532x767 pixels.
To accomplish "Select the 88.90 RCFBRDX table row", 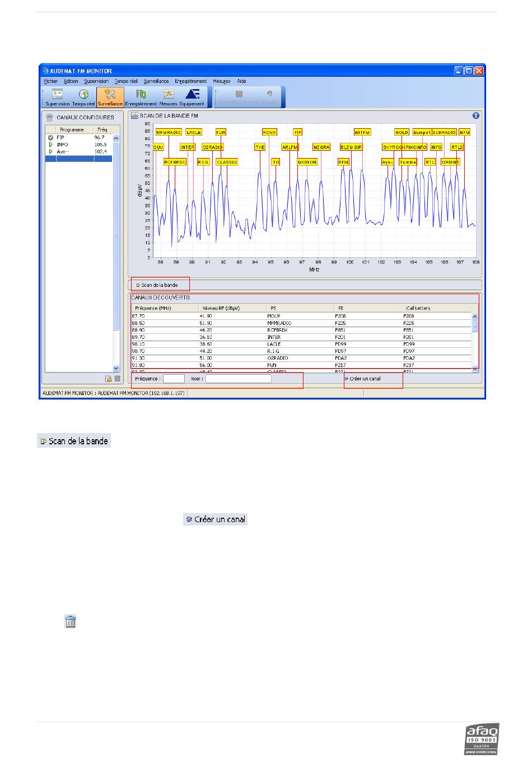I will pyautogui.click(x=301, y=331).
